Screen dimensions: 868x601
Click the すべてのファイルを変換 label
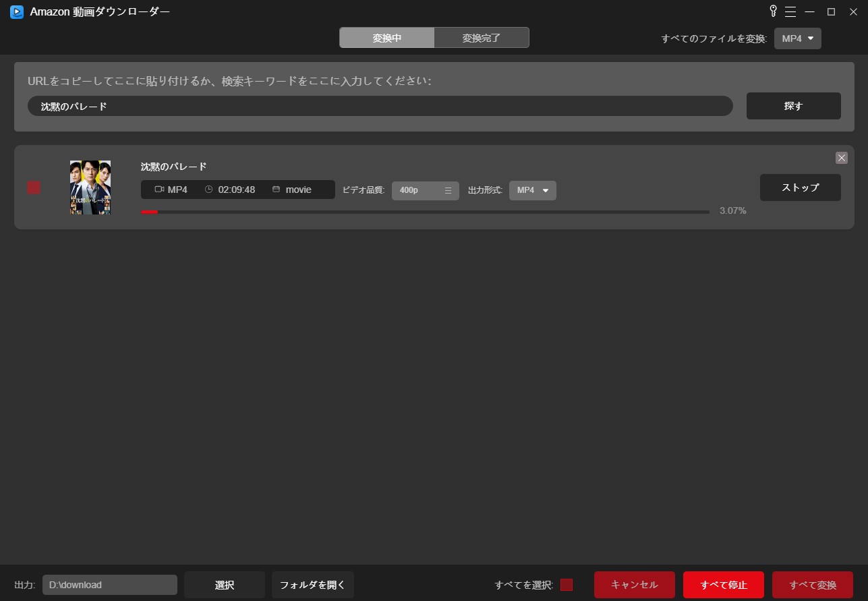coord(714,38)
